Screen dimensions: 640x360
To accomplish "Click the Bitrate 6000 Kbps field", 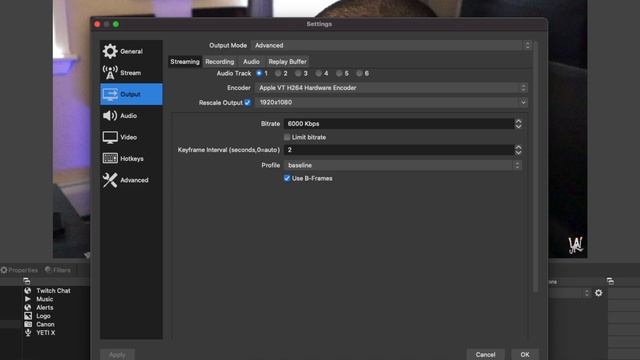I will (399, 124).
